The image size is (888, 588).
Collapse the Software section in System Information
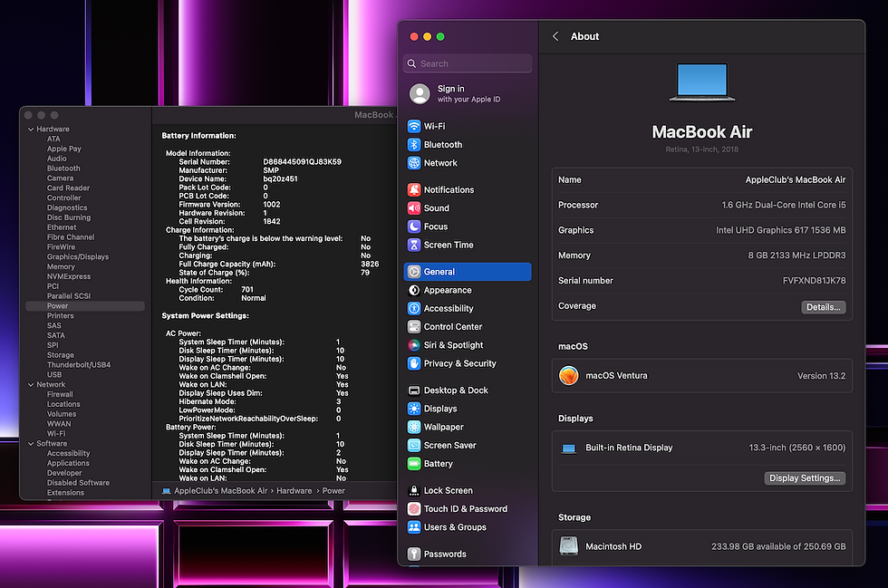point(31,444)
